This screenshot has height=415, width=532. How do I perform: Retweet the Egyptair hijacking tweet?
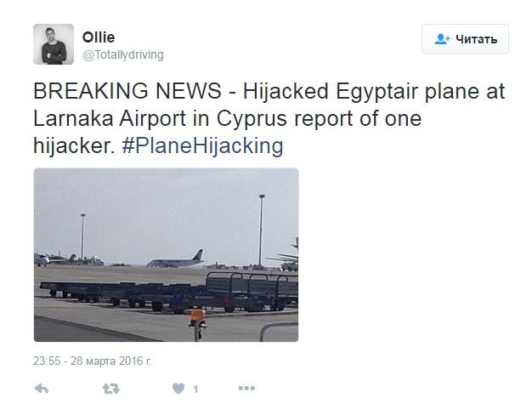[x=110, y=389]
